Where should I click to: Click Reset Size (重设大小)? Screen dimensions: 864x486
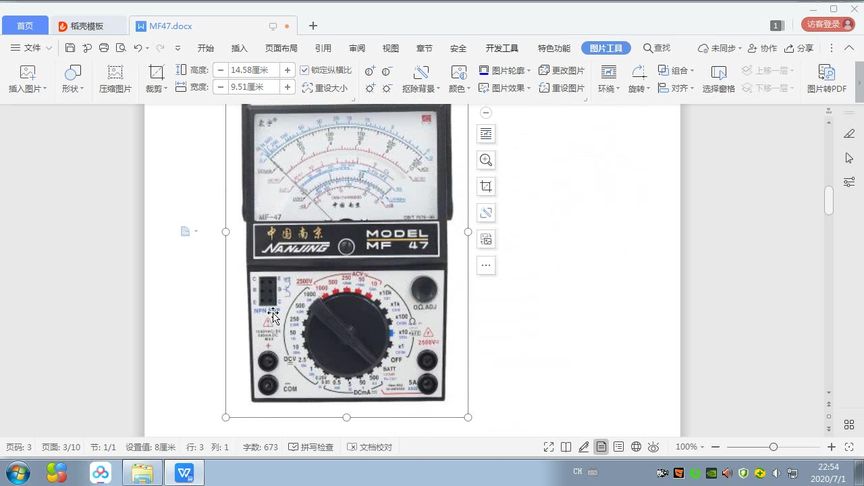tap(325, 88)
